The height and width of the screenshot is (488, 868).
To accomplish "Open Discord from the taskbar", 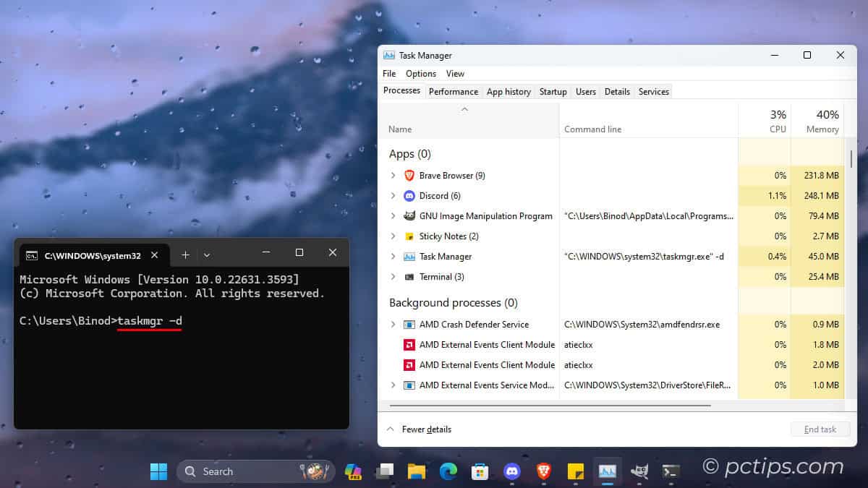I will point(511,471).
